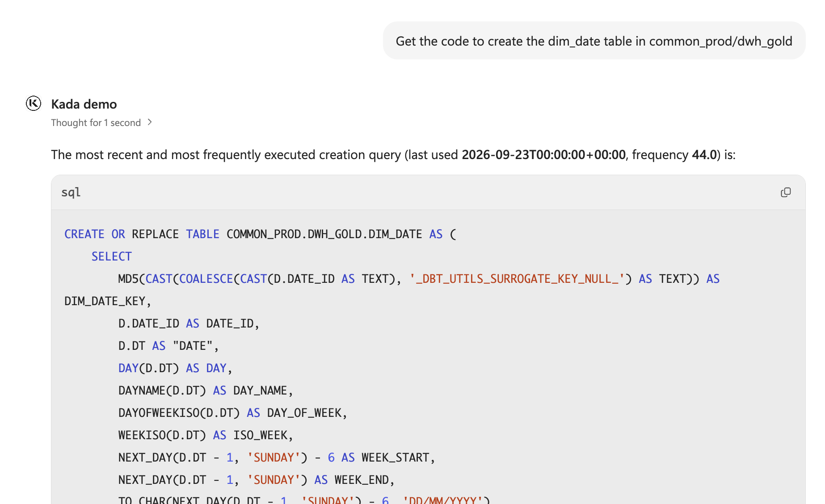This screenshot has width=825, height=504.
Task: Click the Kada demo logo icon
Action: [x=34, y=103]
